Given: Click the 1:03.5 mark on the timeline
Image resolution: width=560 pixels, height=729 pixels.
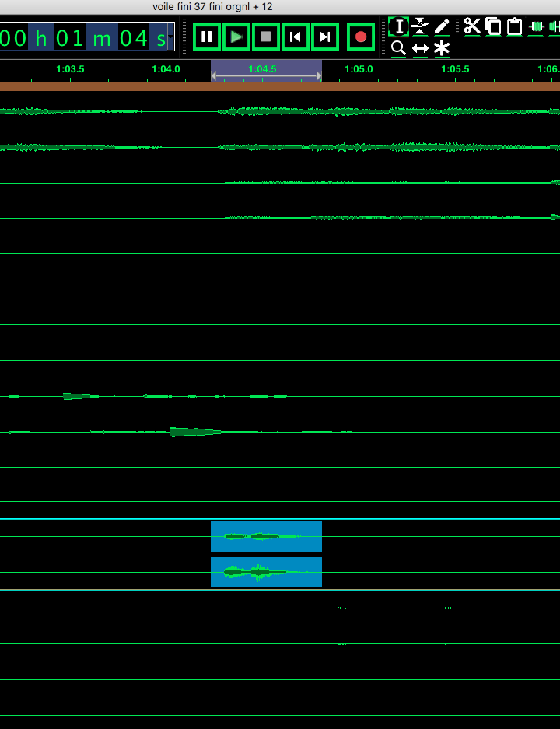Looking at the screenshot, I should [70, 68].
